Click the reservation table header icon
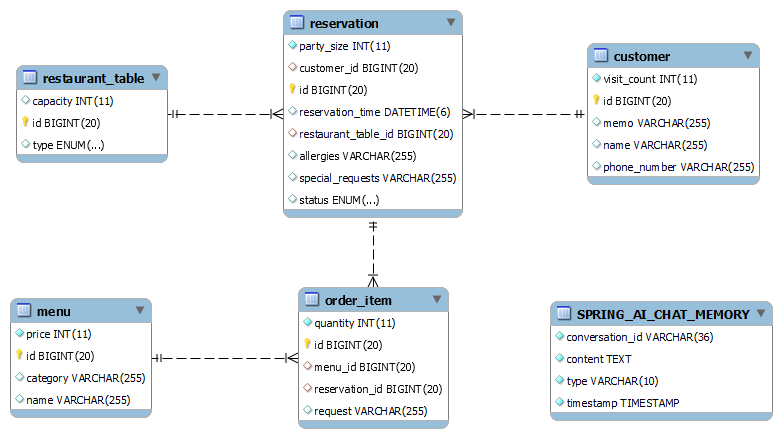The width and height of the screenshot is (782, 438). coord(296,23)
